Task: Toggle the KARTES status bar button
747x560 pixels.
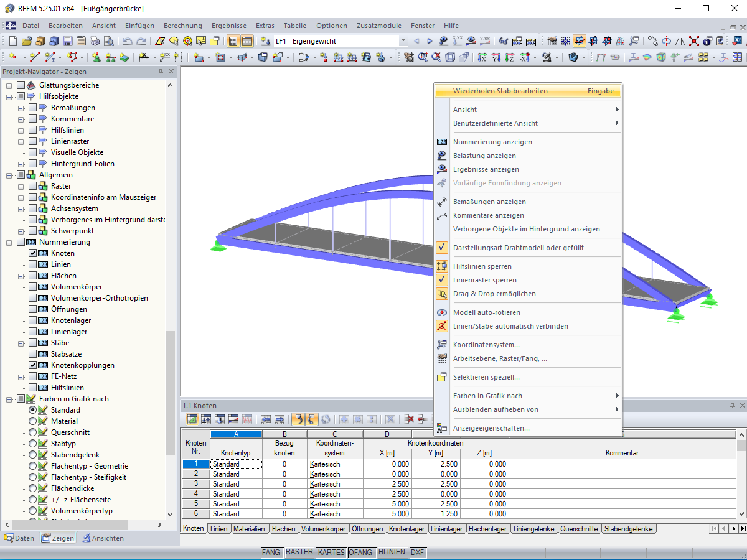Action: click(331, 552)
